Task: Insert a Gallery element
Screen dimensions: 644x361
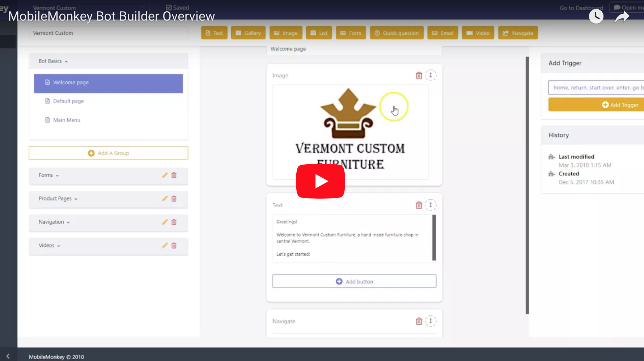Action: (248, 33)
